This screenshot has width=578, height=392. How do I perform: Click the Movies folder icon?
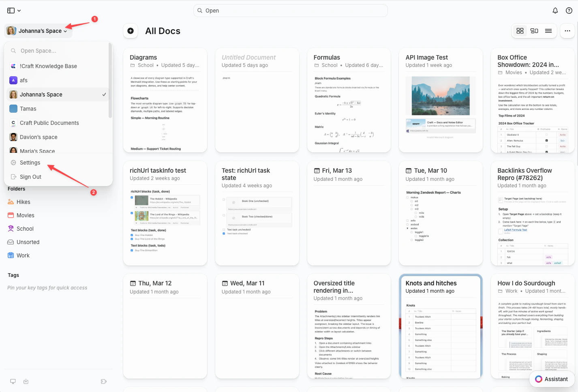pos(11,215)
